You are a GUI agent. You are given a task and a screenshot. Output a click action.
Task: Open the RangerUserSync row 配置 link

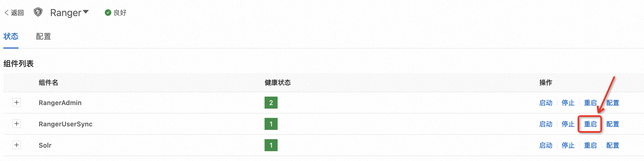click(613, 124)
